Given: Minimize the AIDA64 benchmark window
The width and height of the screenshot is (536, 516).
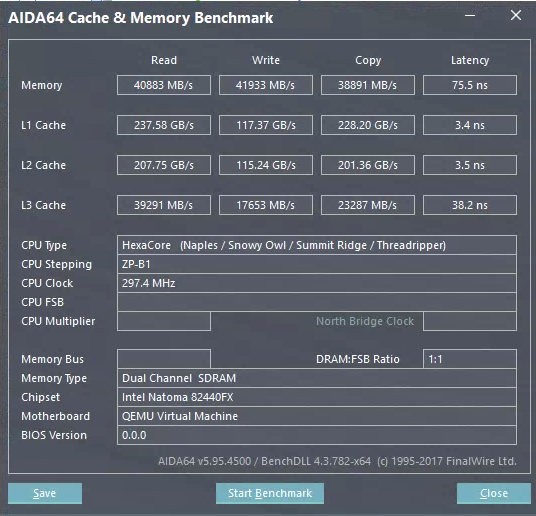Looking at the screenshot, I should click(x=470, y=16).
